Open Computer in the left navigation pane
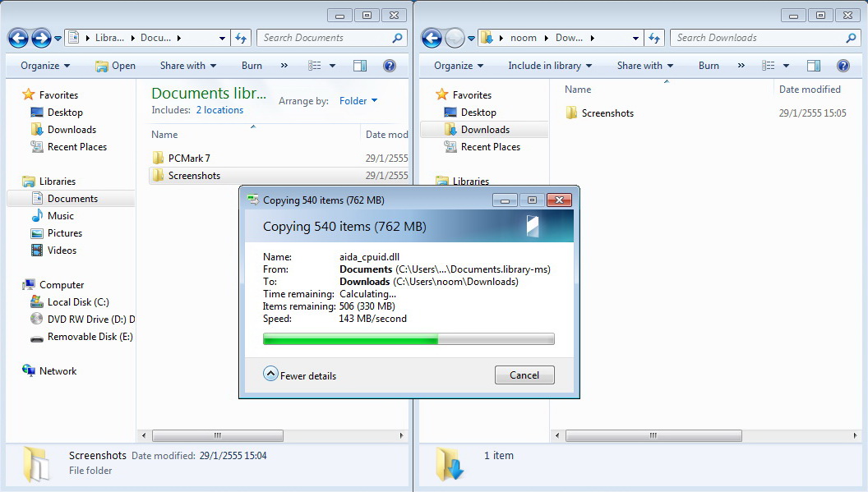 (x=62, y=285)
